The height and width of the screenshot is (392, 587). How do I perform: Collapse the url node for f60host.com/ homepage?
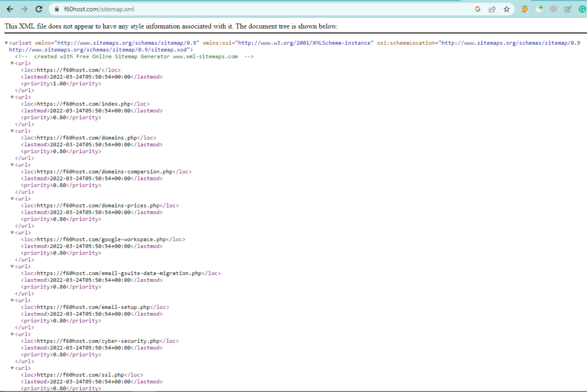(x=13, y=63)
